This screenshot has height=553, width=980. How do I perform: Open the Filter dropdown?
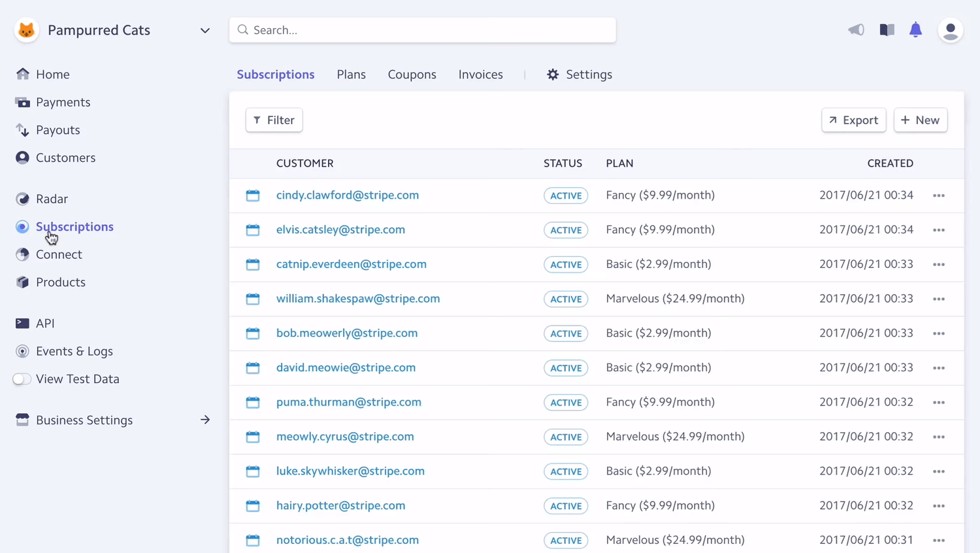(274, 120)
